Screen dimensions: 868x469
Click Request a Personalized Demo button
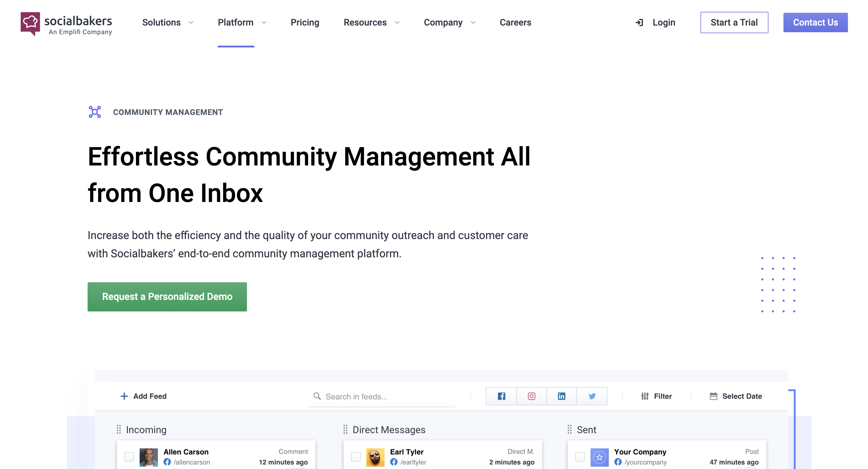pos(167,297)
